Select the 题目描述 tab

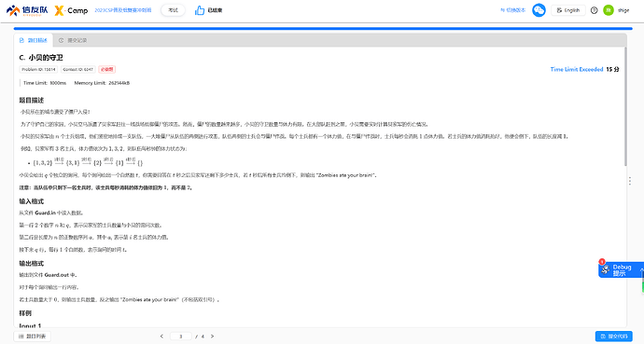tap(34, 40)
